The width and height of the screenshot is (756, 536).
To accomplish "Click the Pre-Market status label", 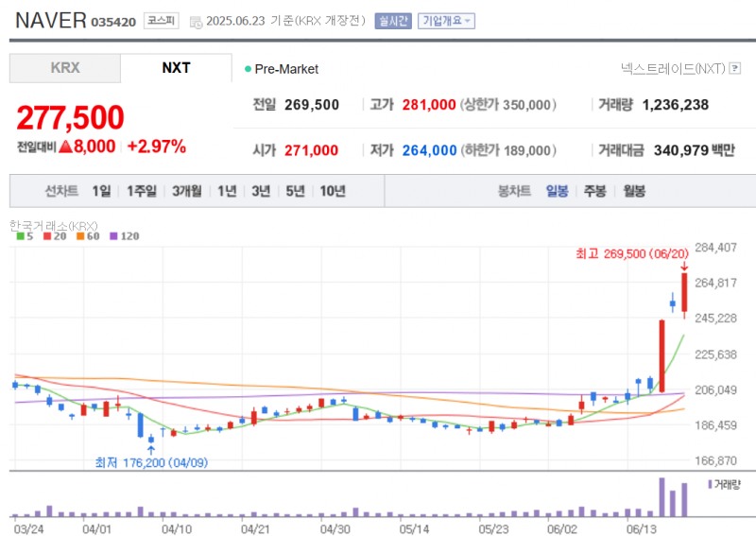I will pos(286,69).
